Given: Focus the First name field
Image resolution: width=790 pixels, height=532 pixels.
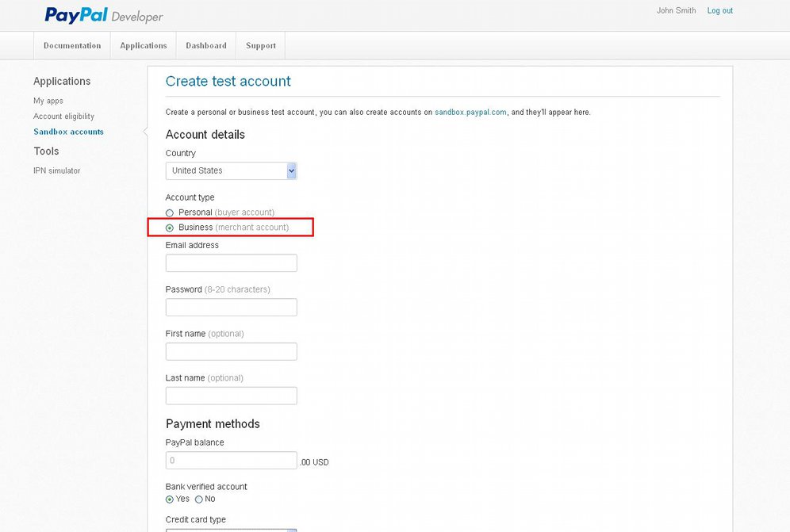Looking at the screenshot, I should click(232, 352).
